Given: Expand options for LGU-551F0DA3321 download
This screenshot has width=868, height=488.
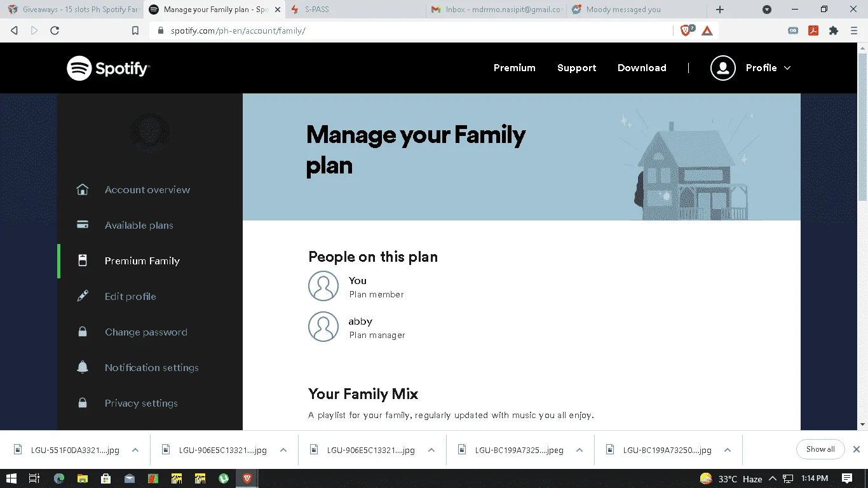Looking at the screenshot, I should [135, 450].
